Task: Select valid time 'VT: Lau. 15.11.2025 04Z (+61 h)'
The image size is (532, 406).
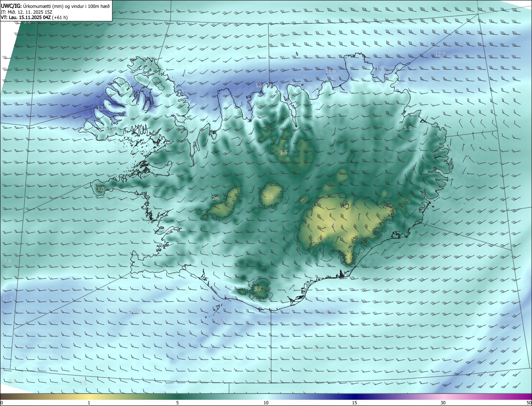Action: (x=34, y=17)
